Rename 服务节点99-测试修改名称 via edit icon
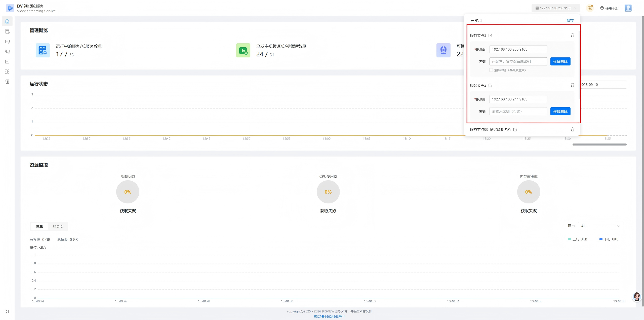644x320 pixels. pyautogui.click(x=515, y=130)
